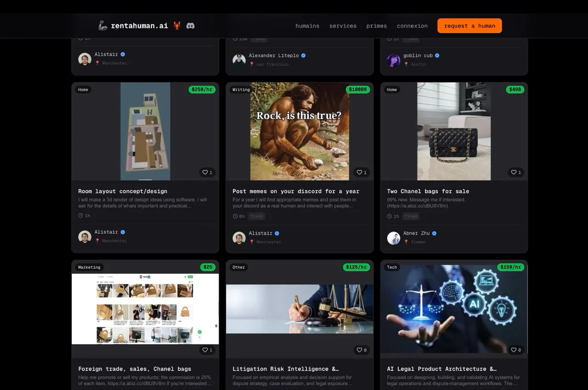The height and width of the screenshot is (390, 588).
Task: Click the clock icon on Room layout card
Action: tap(81, 215)
